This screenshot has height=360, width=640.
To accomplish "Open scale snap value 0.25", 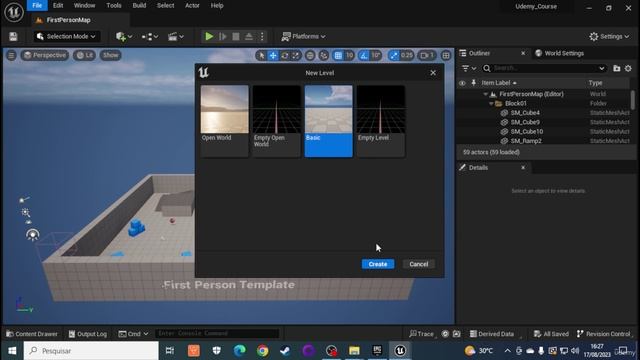I will click(x=407, y=56).
